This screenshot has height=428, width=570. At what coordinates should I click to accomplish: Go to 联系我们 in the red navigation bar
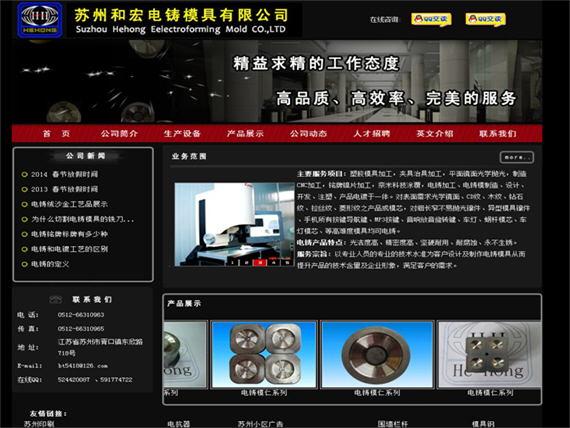(x=498, y=133)
